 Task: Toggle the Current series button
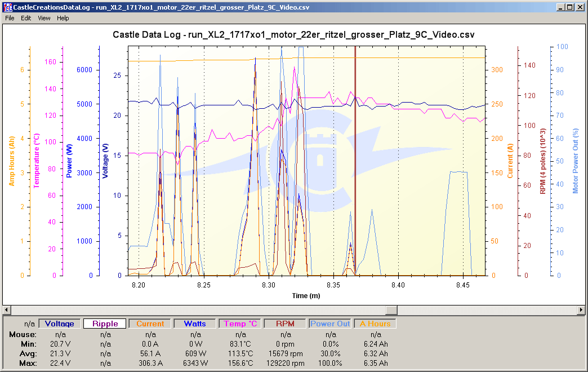tap(150, 324)
